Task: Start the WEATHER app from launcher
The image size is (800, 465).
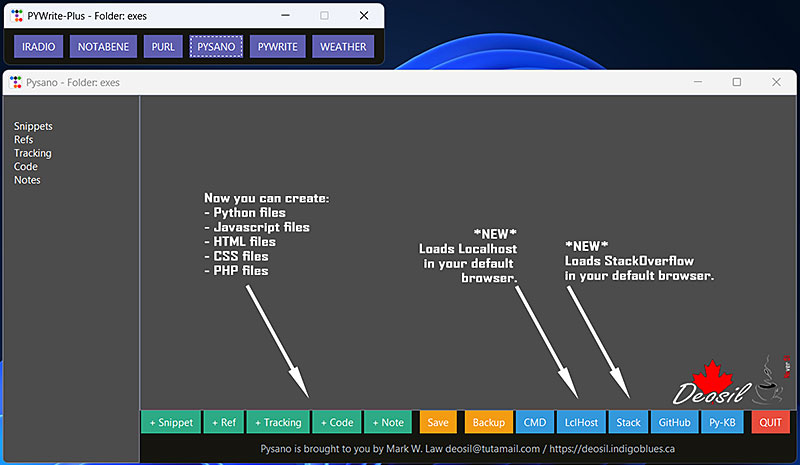Action: pyautogui.click(x=343, y=46)
